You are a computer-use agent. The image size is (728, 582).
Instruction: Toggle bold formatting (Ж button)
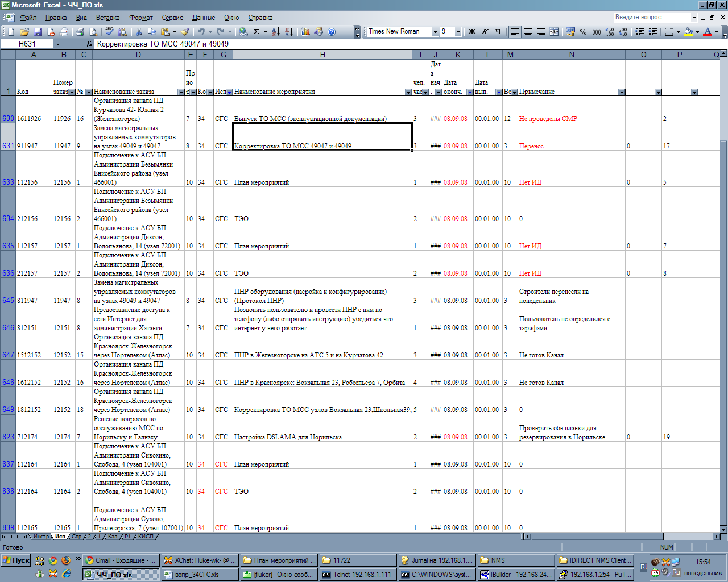pyautogui.click(x=471, y=32)
